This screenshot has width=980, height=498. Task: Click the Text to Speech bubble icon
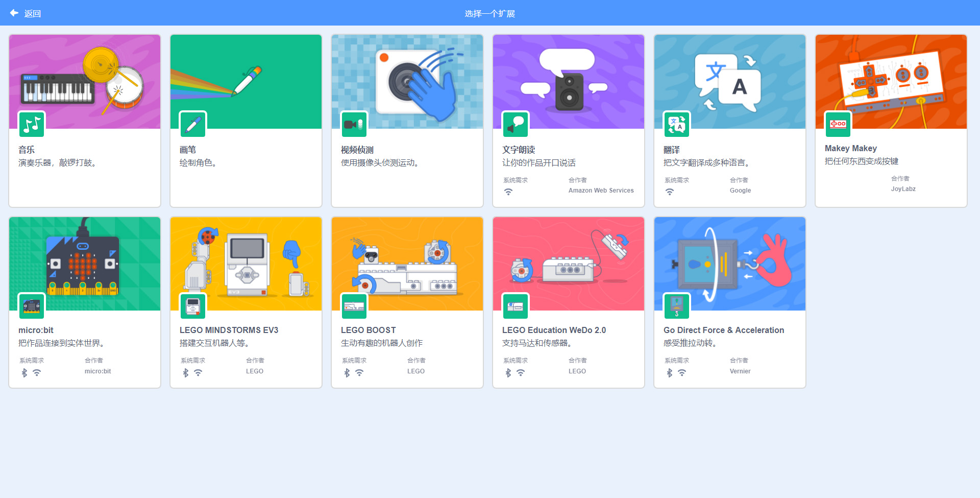(x=516, y=124)
